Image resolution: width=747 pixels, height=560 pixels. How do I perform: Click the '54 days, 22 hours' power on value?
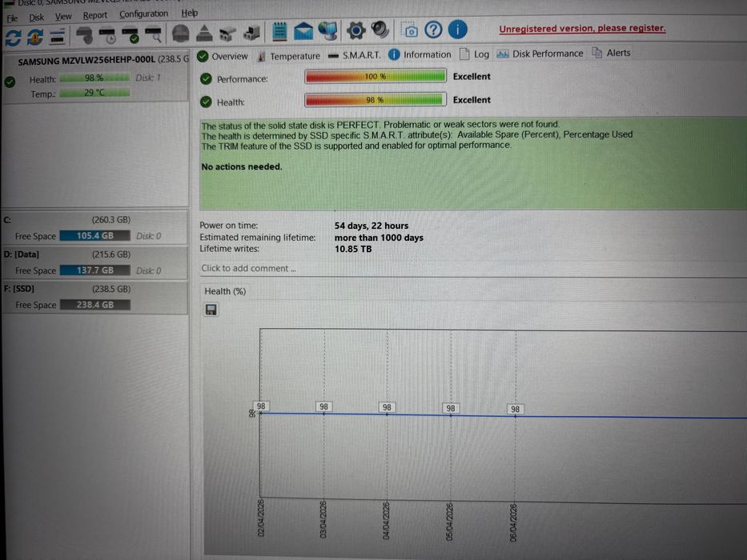(x=371, y=226)
